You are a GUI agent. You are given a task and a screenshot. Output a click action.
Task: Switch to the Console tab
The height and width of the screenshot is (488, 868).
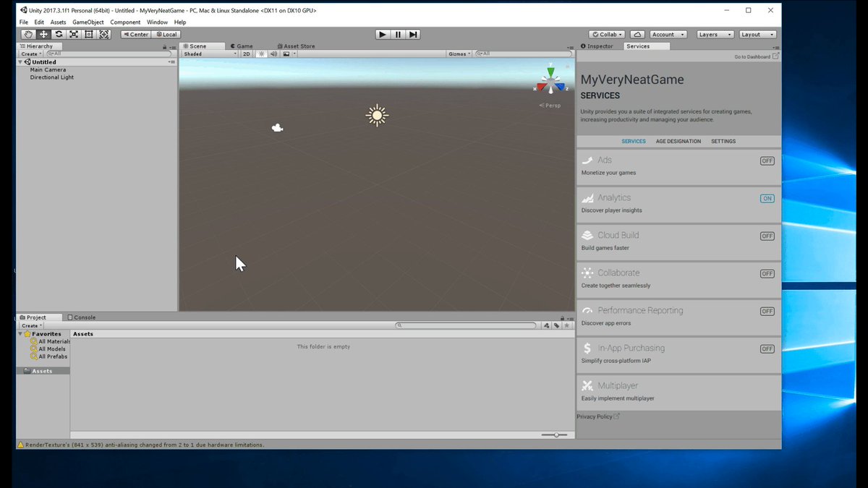82,317
